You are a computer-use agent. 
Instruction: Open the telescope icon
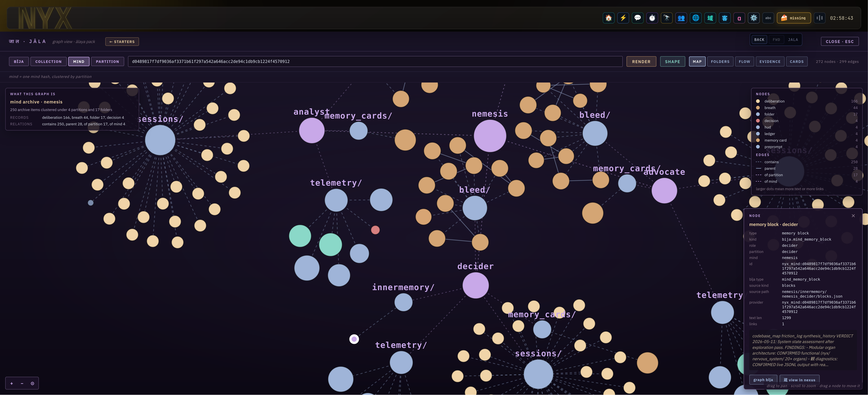click(x=666, y=18)
